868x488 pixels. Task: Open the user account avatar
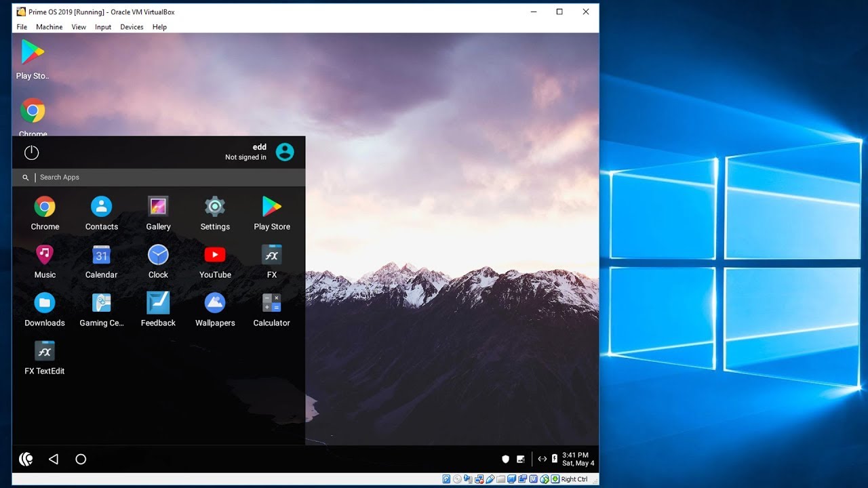pyautogui.click(x=285, y=152)
